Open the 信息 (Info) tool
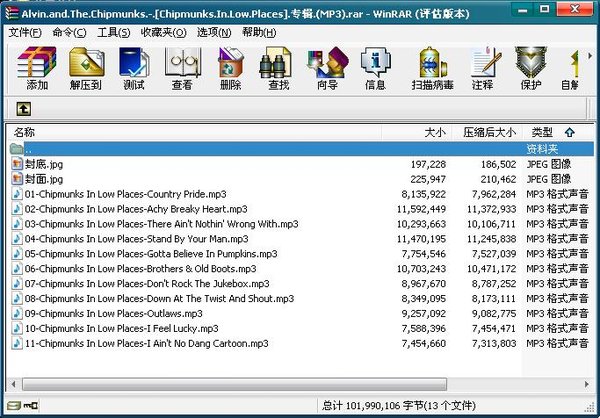The image size is (600, 418). coord(375,62)
